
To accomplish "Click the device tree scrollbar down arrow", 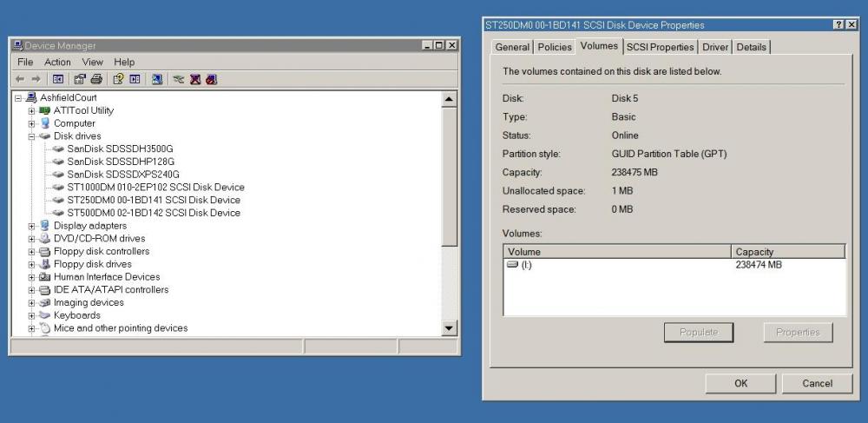I will 449,328.
